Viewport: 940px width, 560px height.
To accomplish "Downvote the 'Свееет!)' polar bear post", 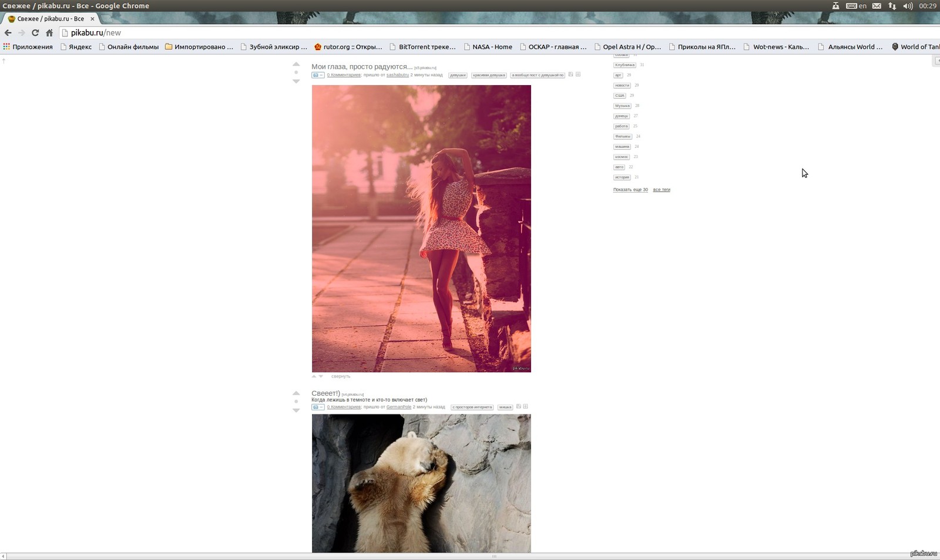I will click(296, 411).
